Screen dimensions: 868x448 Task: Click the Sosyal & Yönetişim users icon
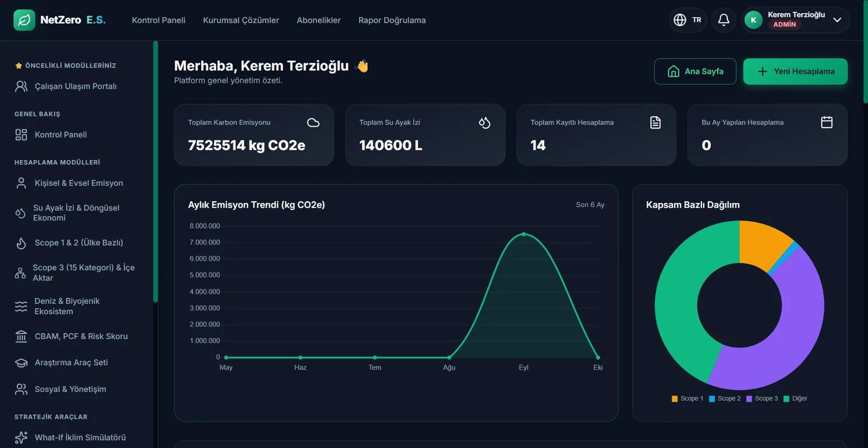[x=21, y=389]
